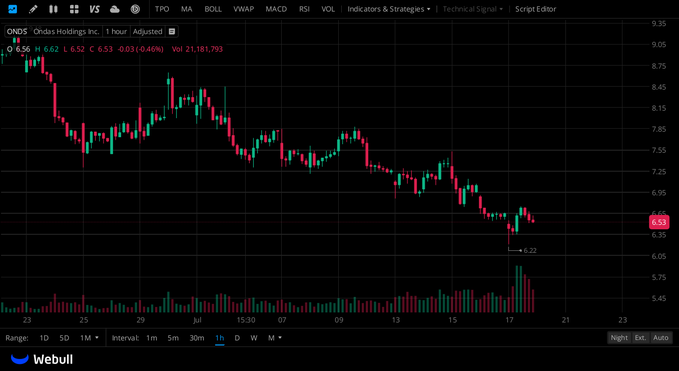679x371 pixels.
Task: Toggle the TPO indicator
Action: coord(162,9)
